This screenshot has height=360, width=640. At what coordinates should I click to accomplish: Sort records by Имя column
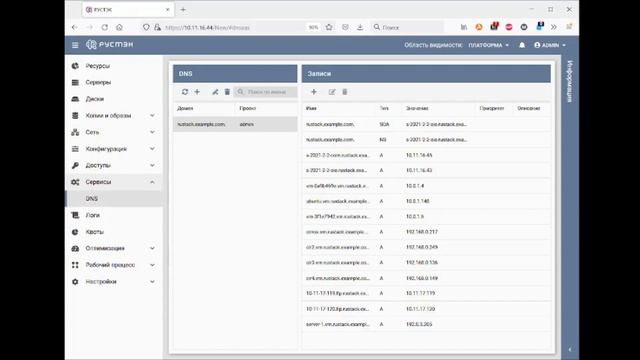tap(311, 108)
